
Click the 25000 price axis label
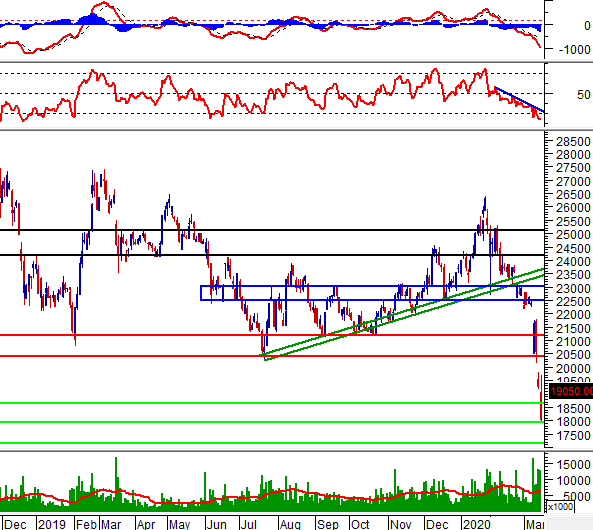[x=573, y=235]
